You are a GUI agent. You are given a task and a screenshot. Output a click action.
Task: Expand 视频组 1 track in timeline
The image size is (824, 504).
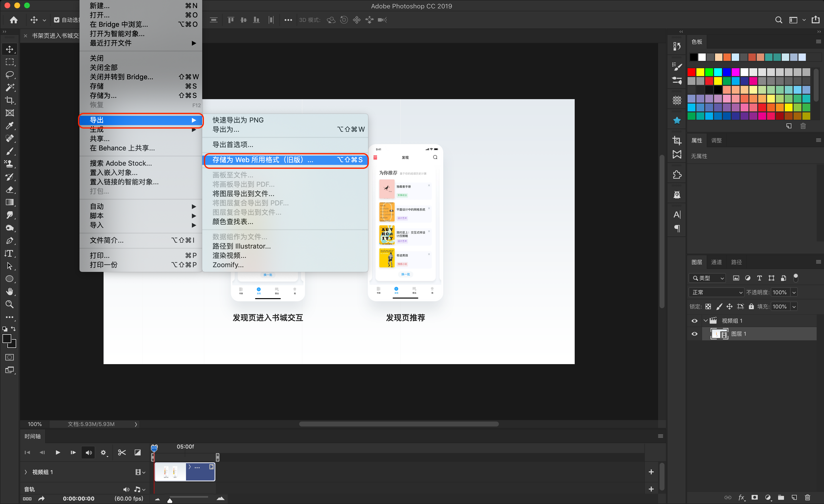26,472
